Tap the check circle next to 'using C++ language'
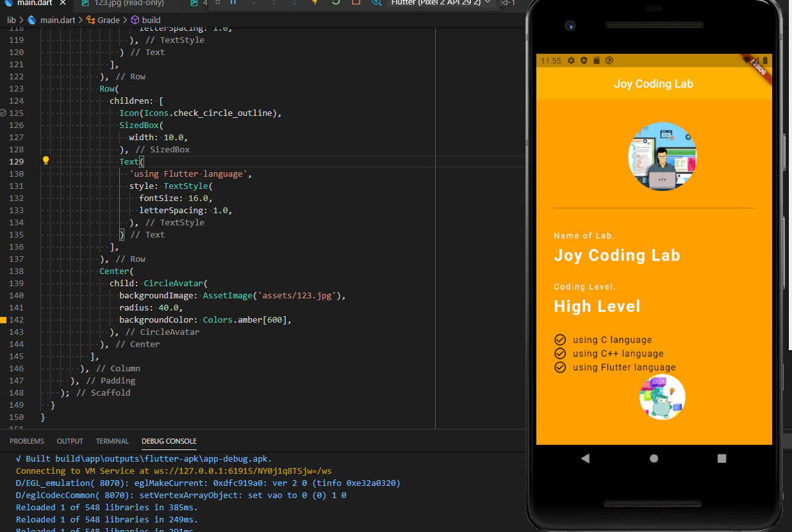Image resolution: width=792 pixels, height=532 pixels. tap(560, 353)
